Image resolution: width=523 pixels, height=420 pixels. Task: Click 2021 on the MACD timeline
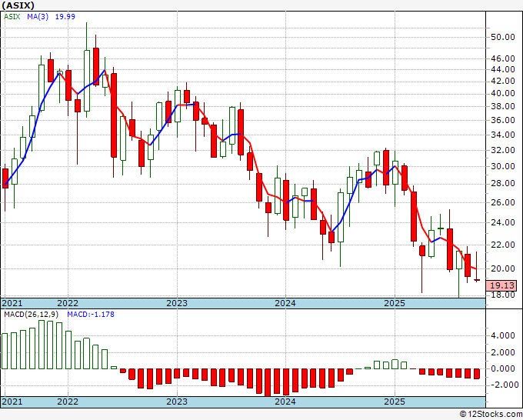coord(12,402)
